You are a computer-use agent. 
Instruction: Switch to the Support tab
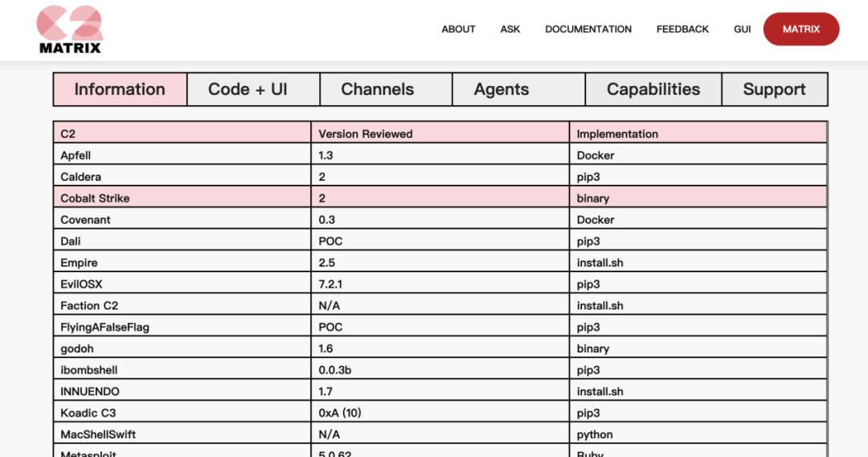[775, 89]
